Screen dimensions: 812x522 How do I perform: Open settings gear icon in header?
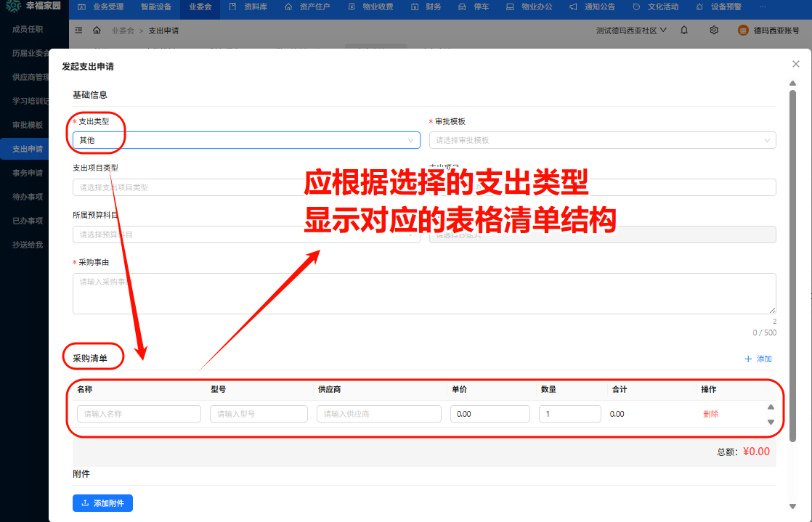(714, 30)
